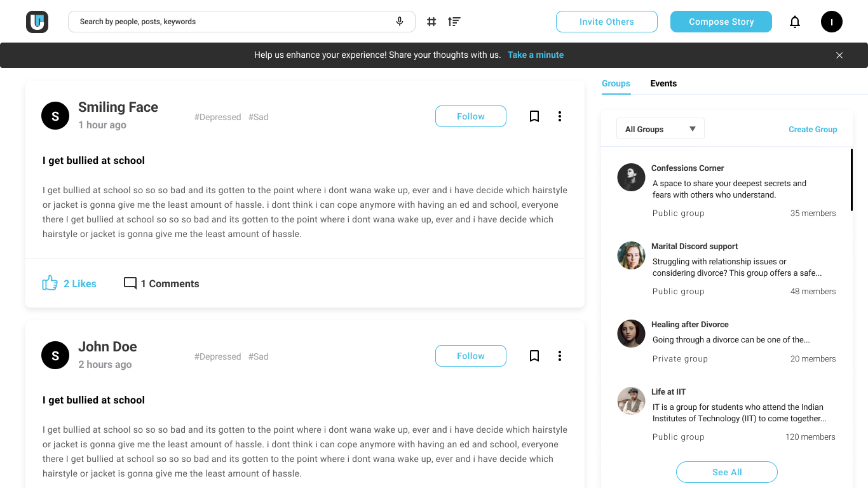The height and width of the screenshot is (488, 868).
Task: Expand the All Groups dropdown
Action: [660, 129]
